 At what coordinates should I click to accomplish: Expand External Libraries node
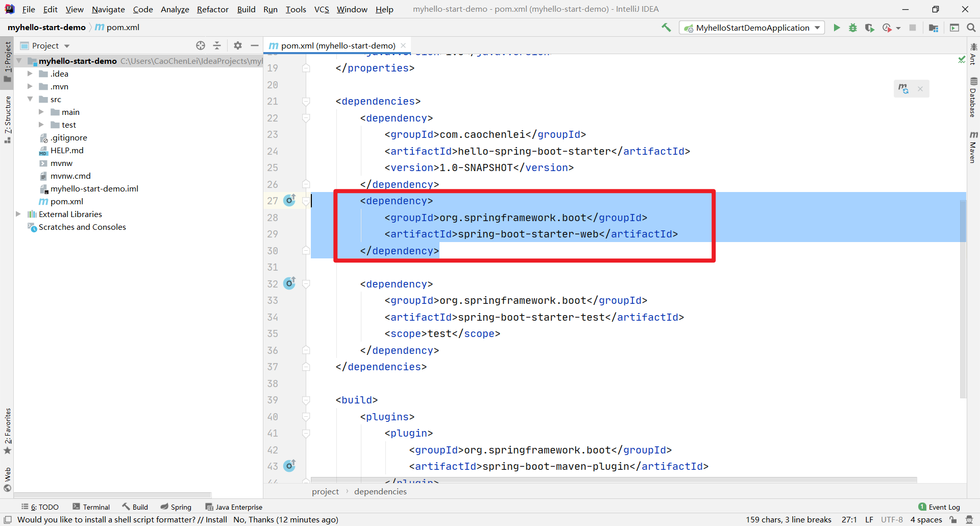(x=19, y=214)
